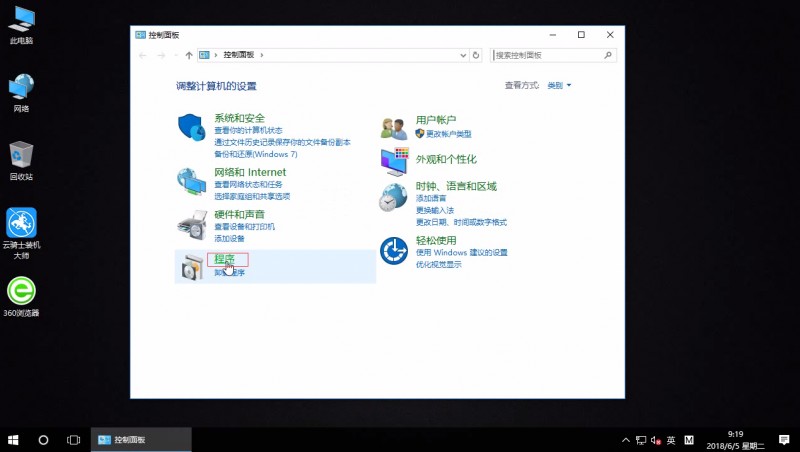Switch input language 英 indicator
The height and width of the screenshot is (452, 800).
pos(671,440)
